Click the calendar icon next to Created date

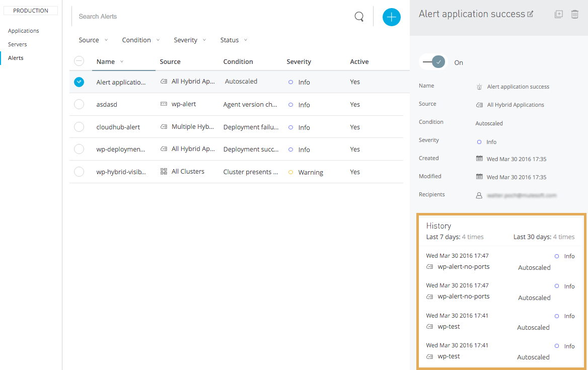[479, 159]
